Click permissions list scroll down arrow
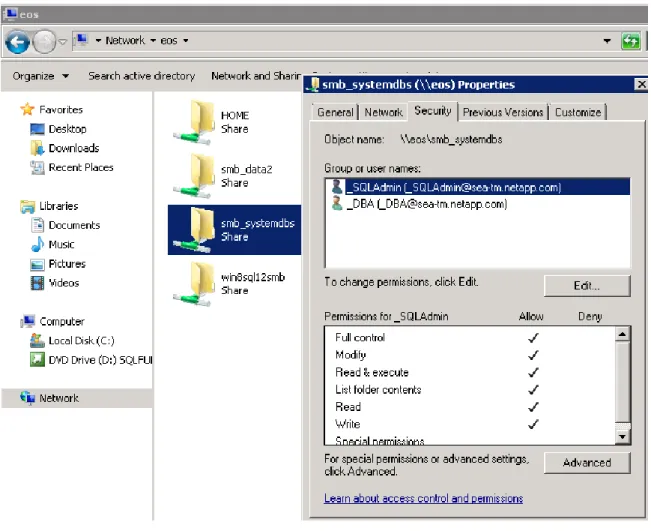This screenshot has height=531, width=651. coord(622,437)
